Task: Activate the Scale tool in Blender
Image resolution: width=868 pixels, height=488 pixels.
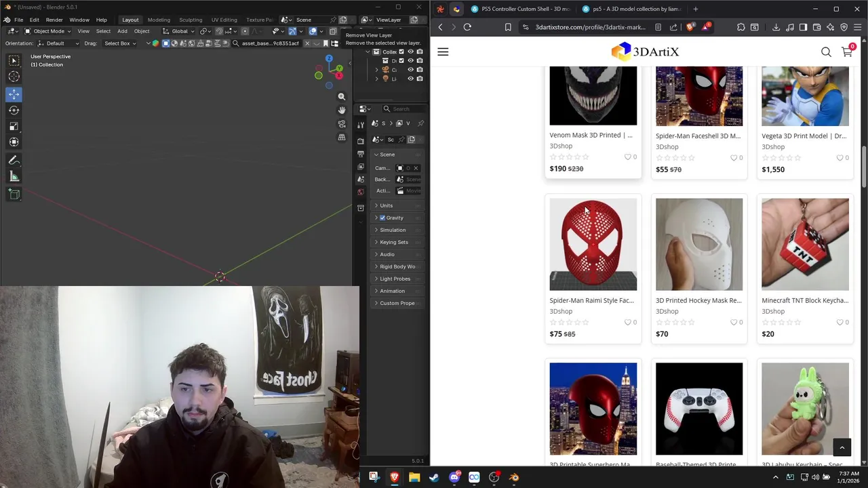Action: [x=14, y=126]
